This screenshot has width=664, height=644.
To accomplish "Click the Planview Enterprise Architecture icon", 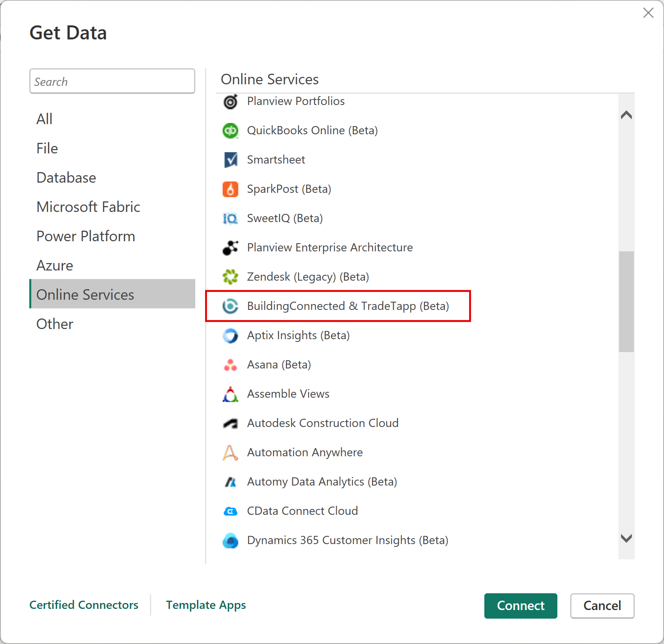I will point(230,247).
